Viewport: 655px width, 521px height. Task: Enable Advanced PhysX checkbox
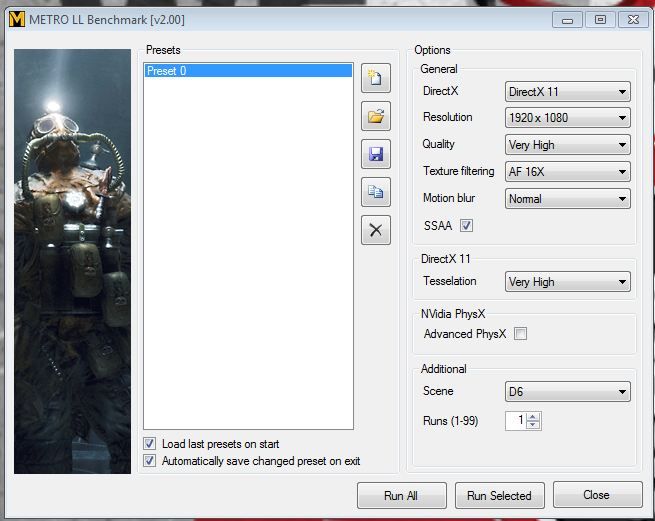[520, 334]
